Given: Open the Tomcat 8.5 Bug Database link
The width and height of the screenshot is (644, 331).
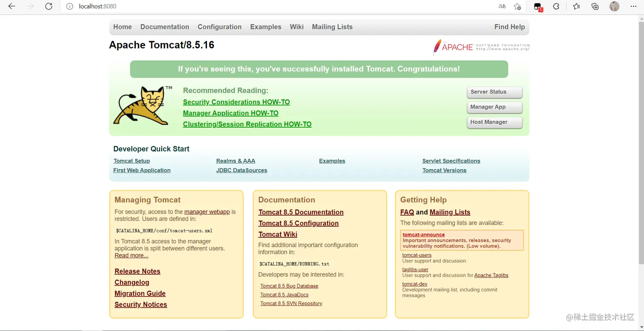Looking at the screenshot, I should tap(289, 286).
